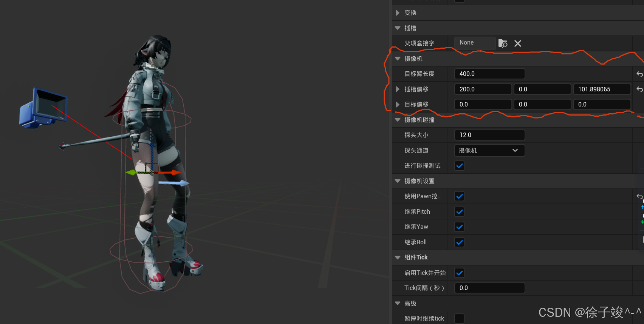Toggle 进行碰撞测试 checkbox
Image resolution: width=644 pixels, height=324 pixels.
460,166
